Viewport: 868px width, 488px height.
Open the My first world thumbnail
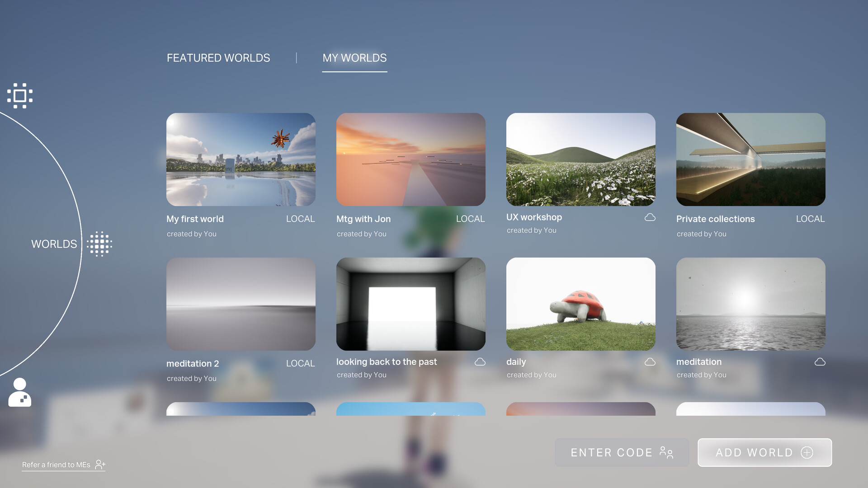pyautogui.click(x=241, y=160)
